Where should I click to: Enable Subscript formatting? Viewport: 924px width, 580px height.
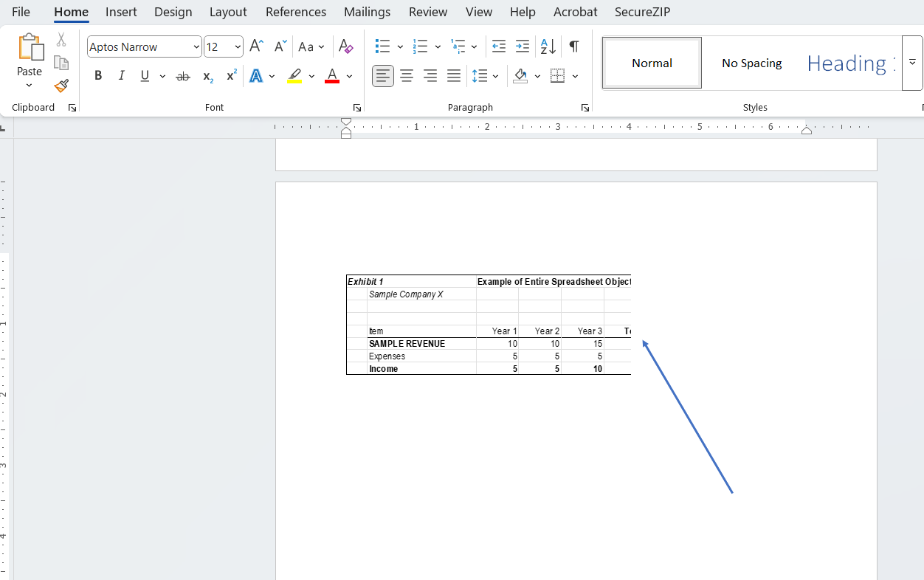(x=207, y=75)
